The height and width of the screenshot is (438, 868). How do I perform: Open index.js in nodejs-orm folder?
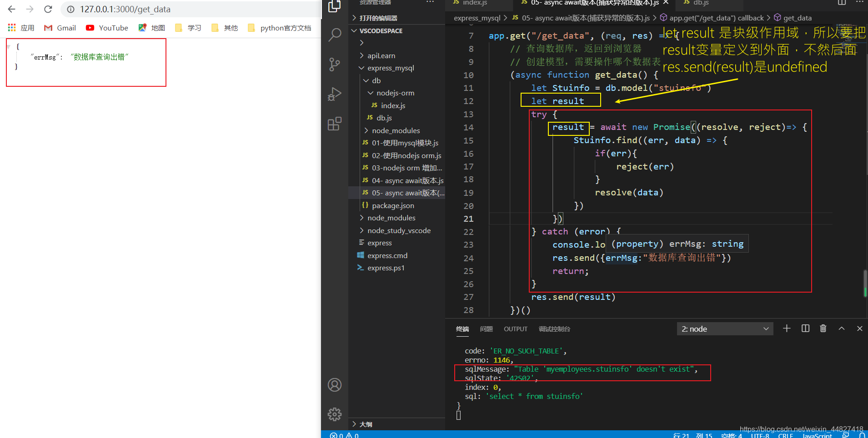coord(396,105)
